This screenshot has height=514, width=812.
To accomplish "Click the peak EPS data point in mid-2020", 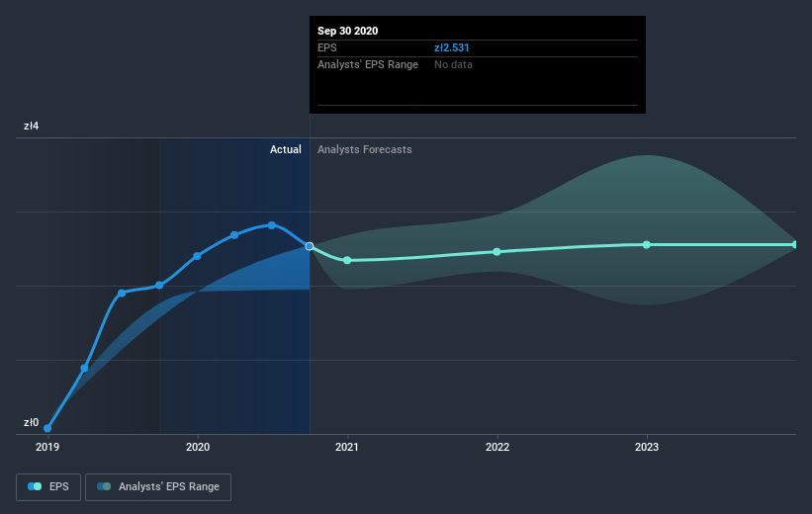I will click(272, 225).
